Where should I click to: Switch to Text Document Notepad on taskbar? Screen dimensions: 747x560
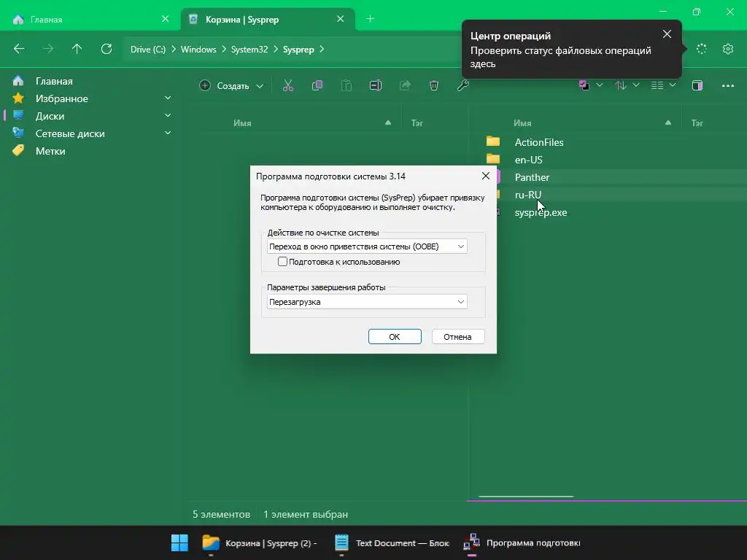pyautogui.click(x=392, y=542)
